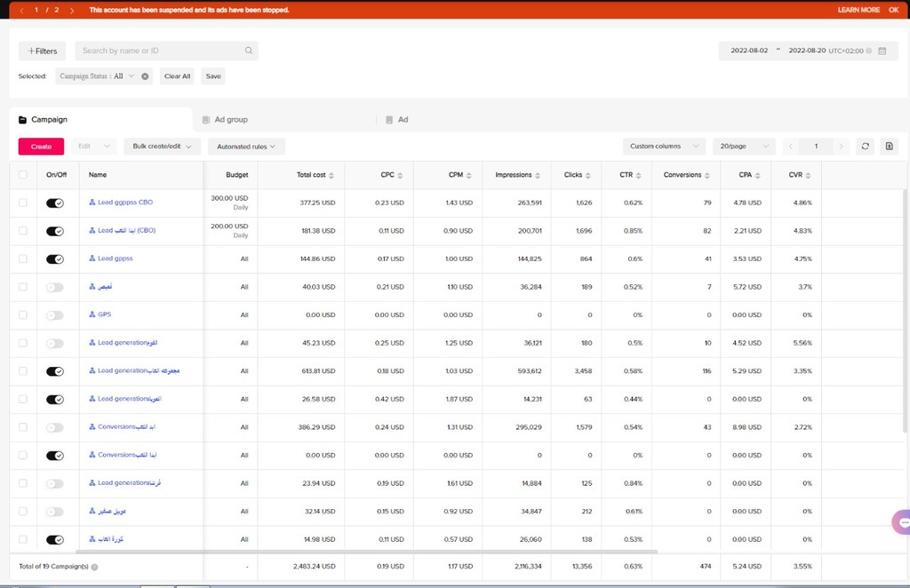Screen dimensions: 910x588
Task: Click info icon beside Total of 19 Campaign(s)
Action: click(94, 567)
